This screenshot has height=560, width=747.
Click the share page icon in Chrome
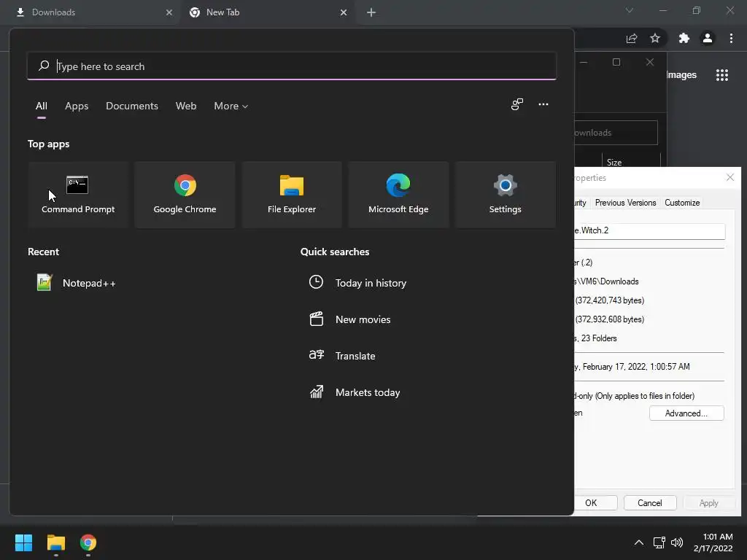pos(632,38)
